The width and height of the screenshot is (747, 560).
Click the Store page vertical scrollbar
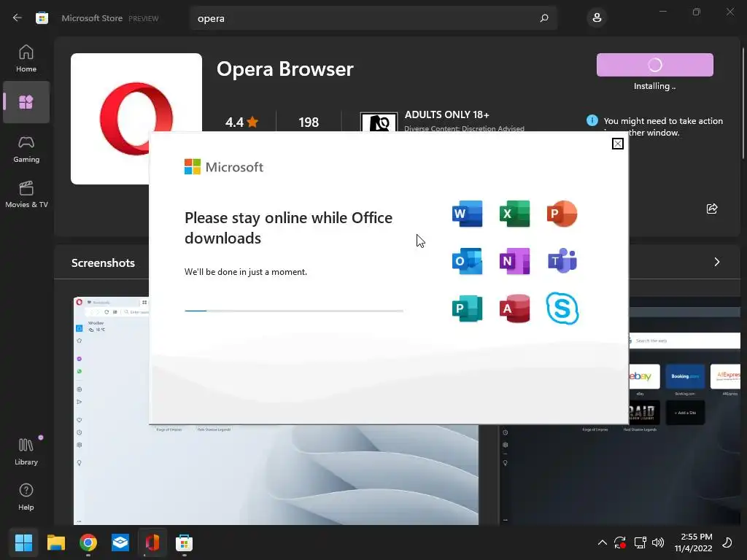(743, 104)
